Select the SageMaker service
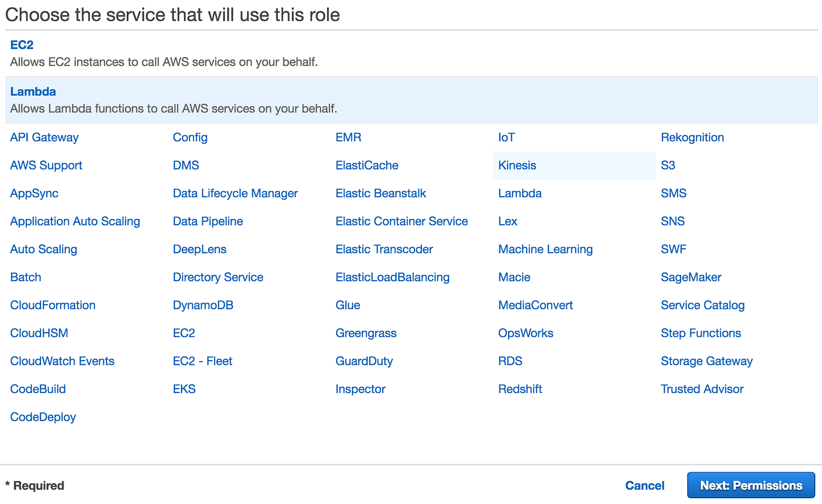Screen dimensions: 822x504 pyautogui.click(x=691, y=277)
